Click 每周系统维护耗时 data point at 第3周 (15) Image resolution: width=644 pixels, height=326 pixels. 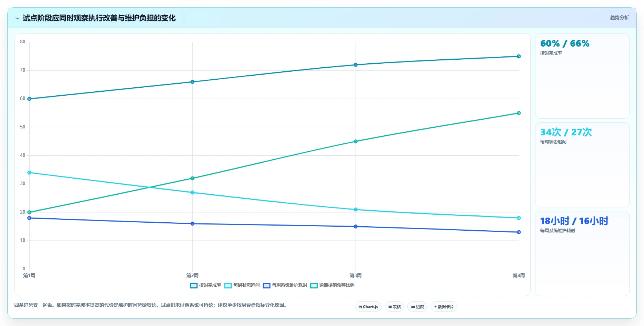click(356, 227)
